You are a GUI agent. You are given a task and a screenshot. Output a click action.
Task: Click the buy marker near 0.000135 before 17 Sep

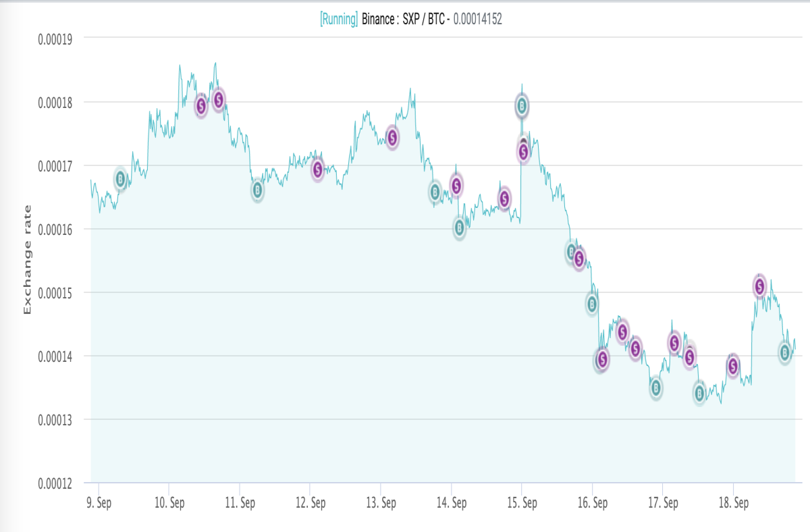pyautogui.click(x=656, y=388)
